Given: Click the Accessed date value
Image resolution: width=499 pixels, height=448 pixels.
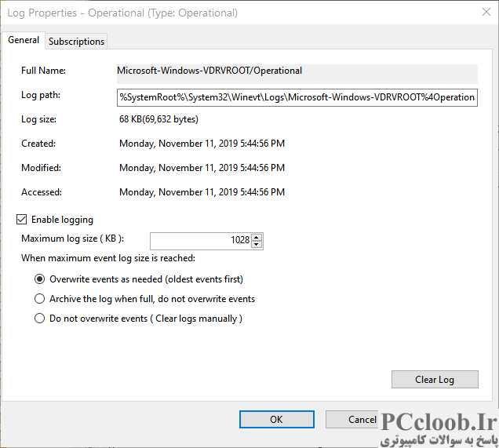Looking at the screenshot, I should [202, 192].
